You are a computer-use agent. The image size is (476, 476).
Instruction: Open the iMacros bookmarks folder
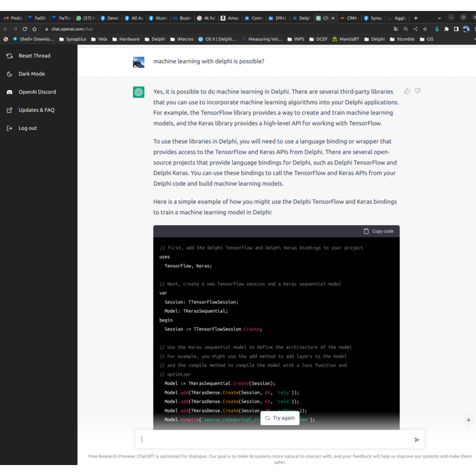pos(182,39)
